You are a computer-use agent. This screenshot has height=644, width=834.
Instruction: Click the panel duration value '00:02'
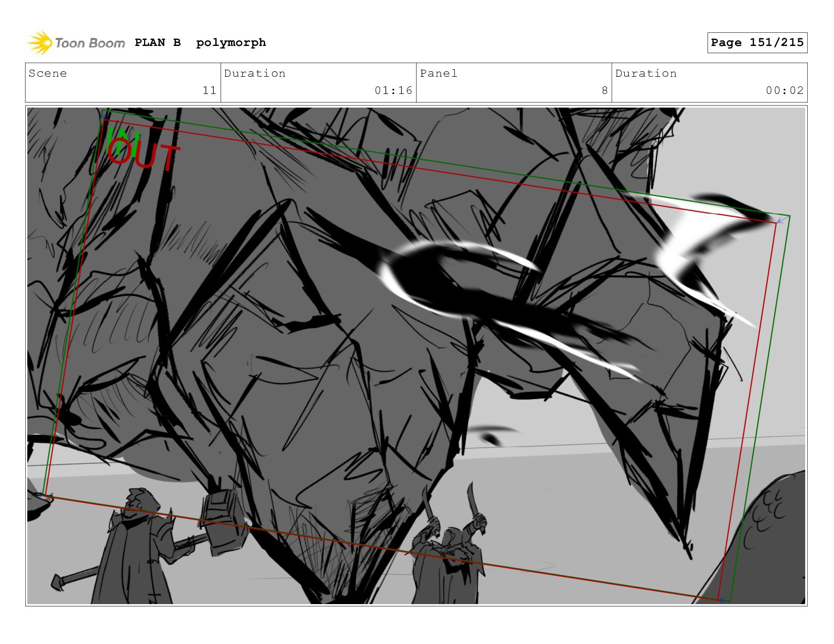784,90
